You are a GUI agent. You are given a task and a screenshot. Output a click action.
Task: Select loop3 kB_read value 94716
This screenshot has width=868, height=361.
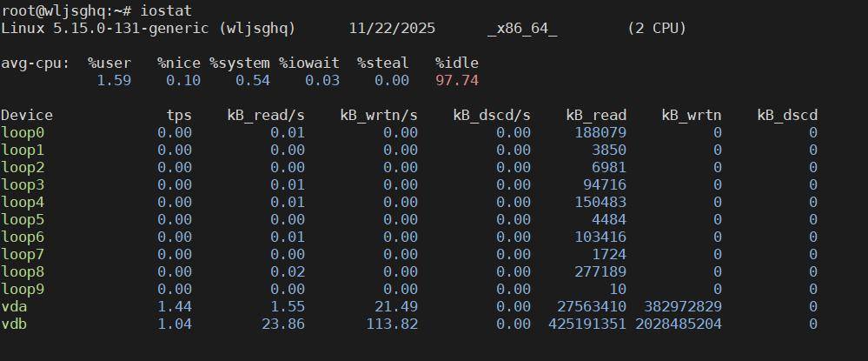(605, 184)
